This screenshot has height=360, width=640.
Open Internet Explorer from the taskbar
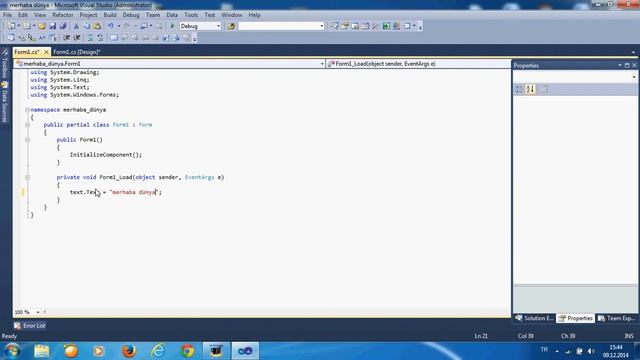158,351
